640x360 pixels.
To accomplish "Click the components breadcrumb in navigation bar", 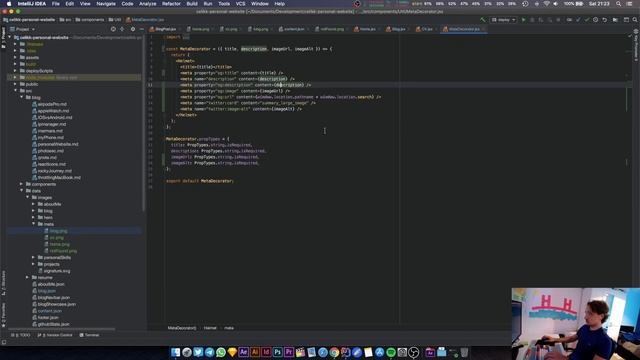I will point(90,20).
